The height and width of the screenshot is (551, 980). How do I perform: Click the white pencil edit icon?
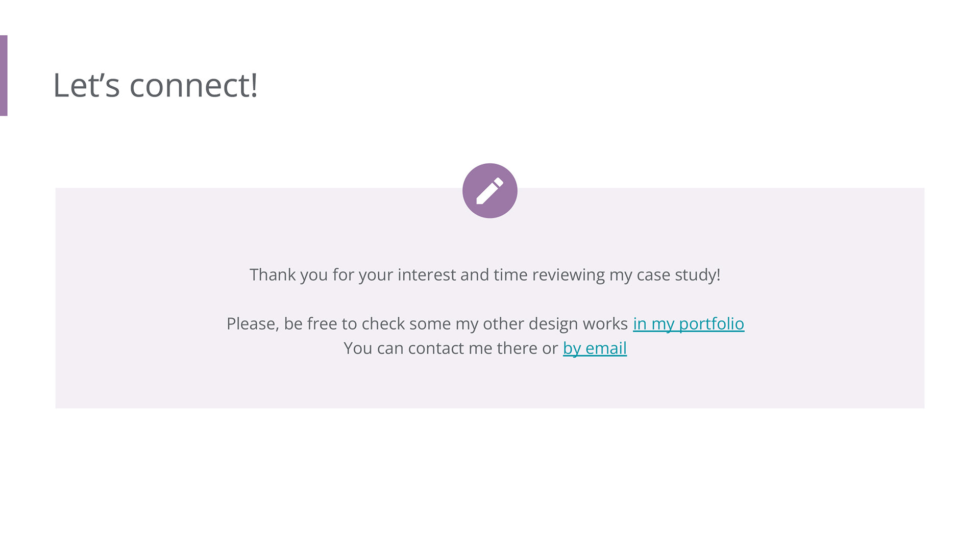point(489,191)
